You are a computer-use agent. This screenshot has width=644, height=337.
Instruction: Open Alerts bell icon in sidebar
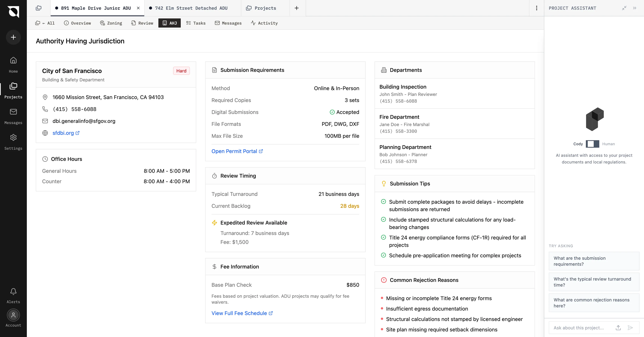coord(13,292)
